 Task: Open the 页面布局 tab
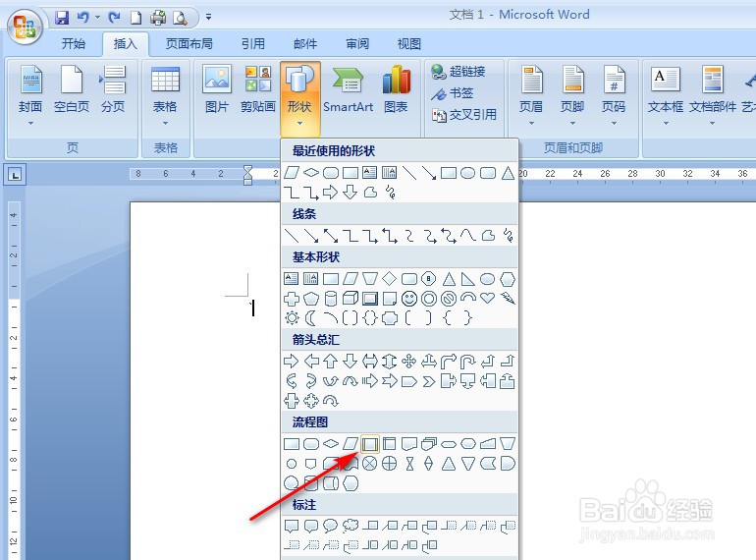tap(189, 44)
